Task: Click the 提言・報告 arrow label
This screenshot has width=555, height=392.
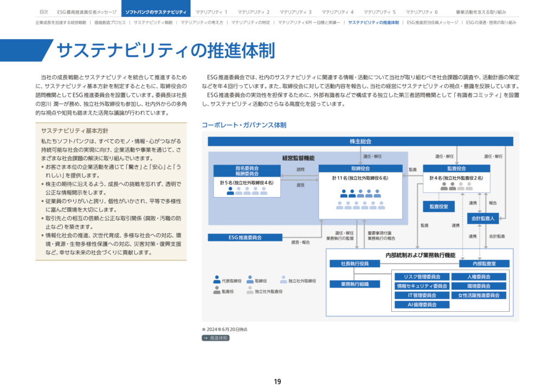Action: tap(300, 242)
